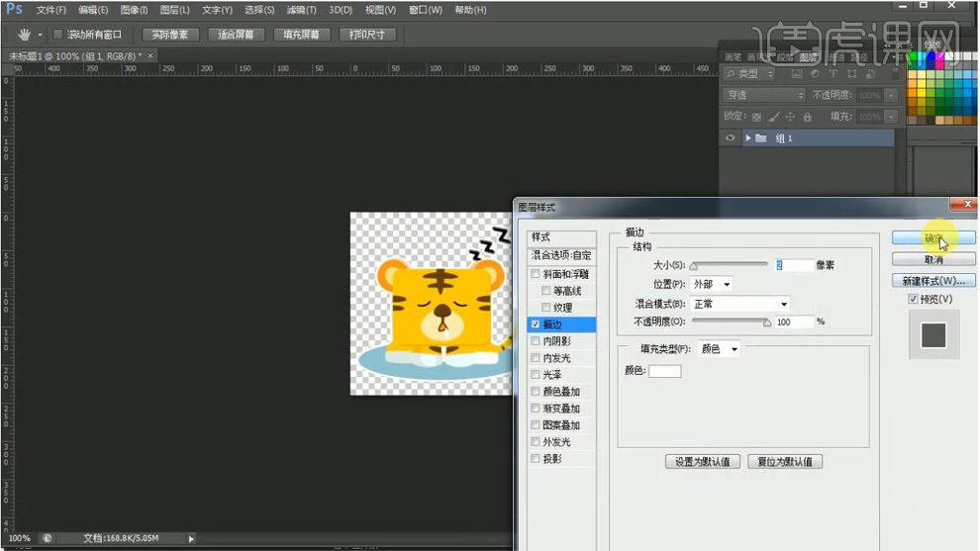Image resolution: width=980 pixels, height=551 pixels.
Task: Enable 斜面和浮雕 style checkbox
Action: pos(536,274)
